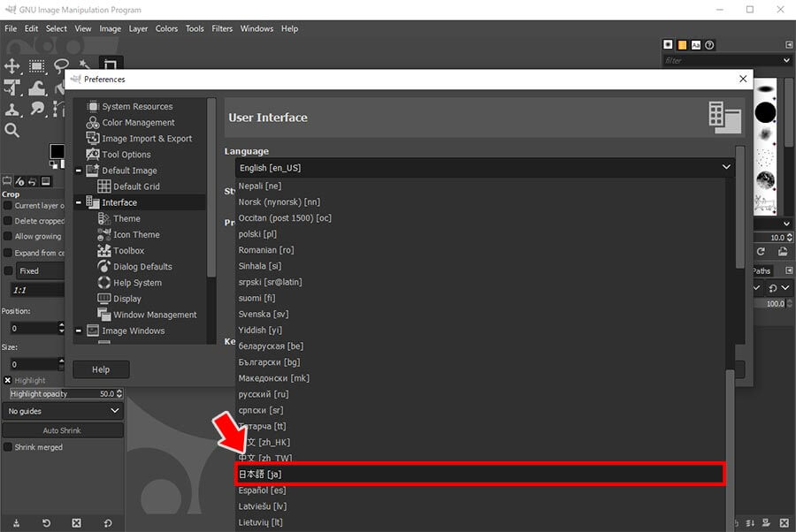796x532 pixels.
Task: Open the Patterns tab icon
Action: point(682,45)
